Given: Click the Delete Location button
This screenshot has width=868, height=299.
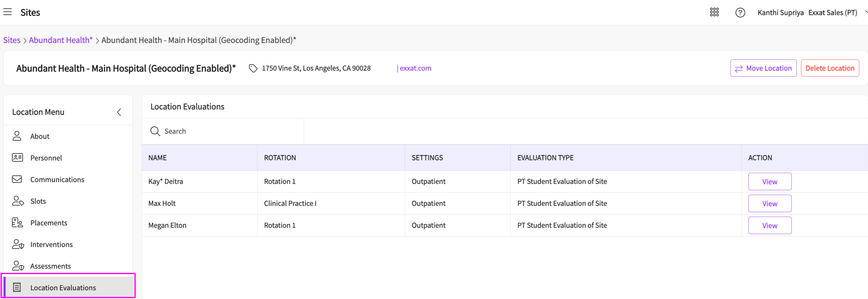Looking at the screenshot, I should tap(830, 68).
